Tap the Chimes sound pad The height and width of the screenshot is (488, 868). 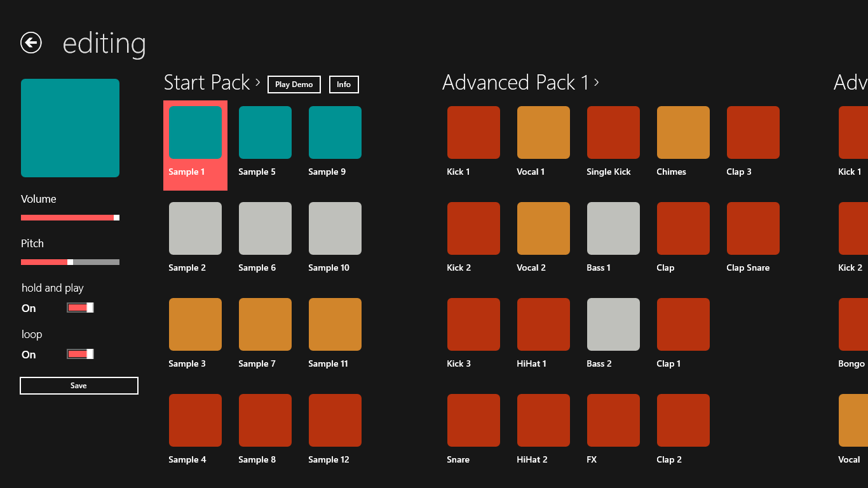683,132
